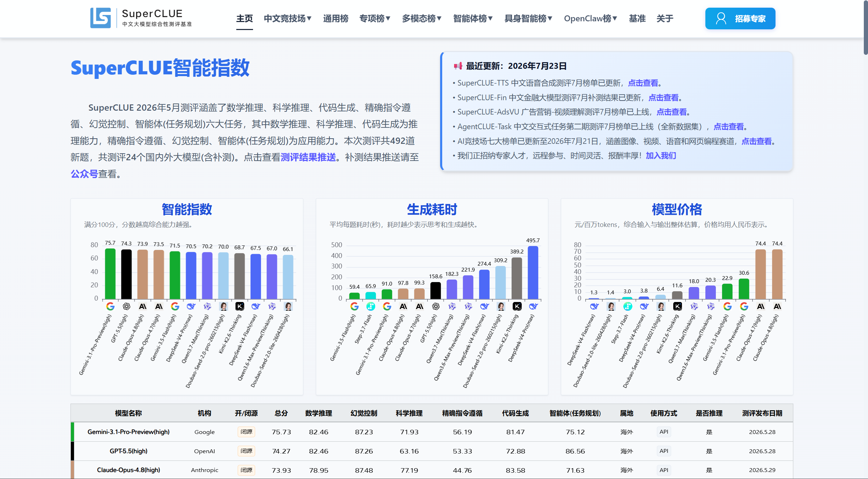
Task: Open 点击查看 link for SuperCLUE-Fin update
Action: pyautogui.click(x=663, y=98)
